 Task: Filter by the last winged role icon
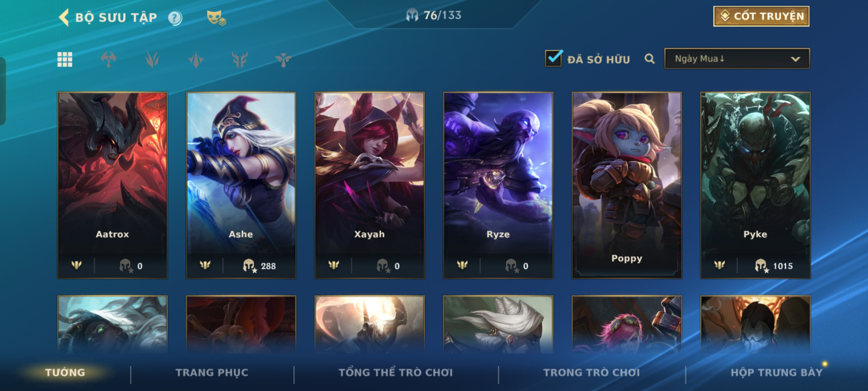283,59
